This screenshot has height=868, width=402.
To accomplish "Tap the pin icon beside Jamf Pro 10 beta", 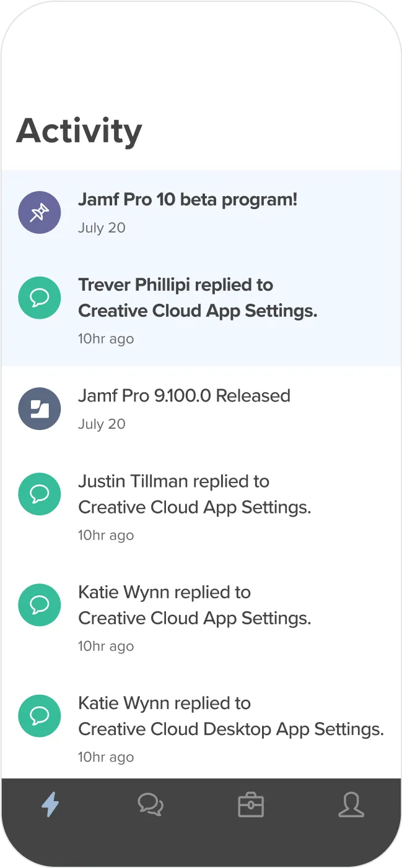I will [40, 212].
